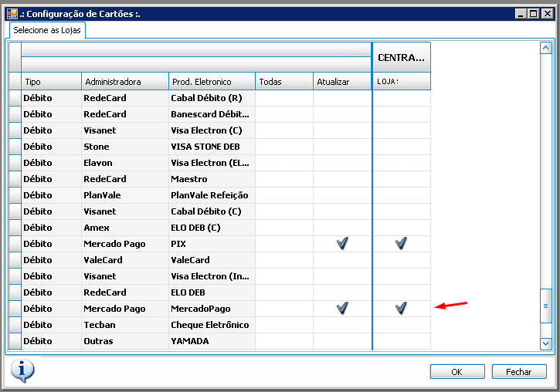Click the Fechar button

pos(519,372)
